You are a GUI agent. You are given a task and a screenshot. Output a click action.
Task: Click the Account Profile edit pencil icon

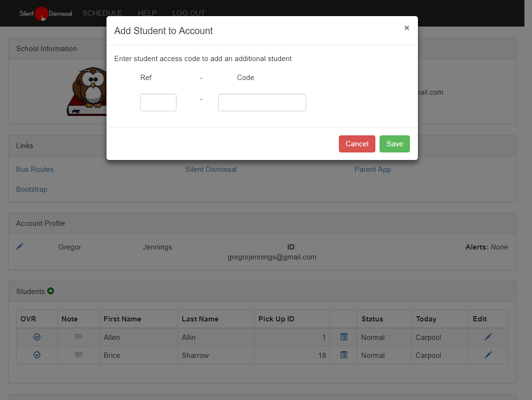(x=20, y=247)
